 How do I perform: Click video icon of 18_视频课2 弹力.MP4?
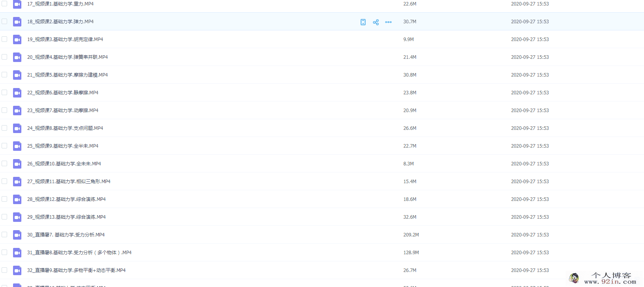[x=17, y=22]
